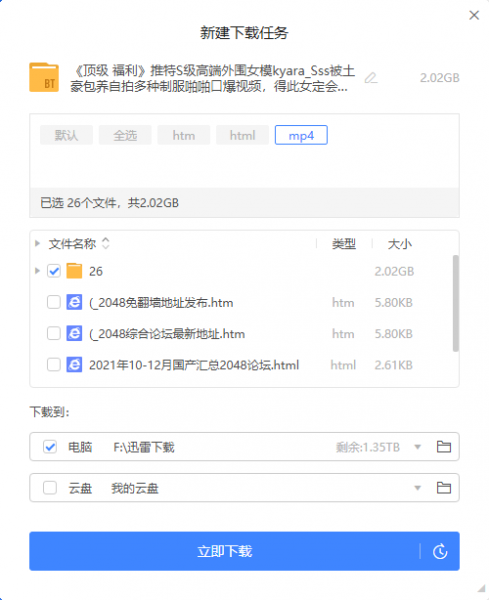Click the file-name sort arrows icon

pos(106,243)
